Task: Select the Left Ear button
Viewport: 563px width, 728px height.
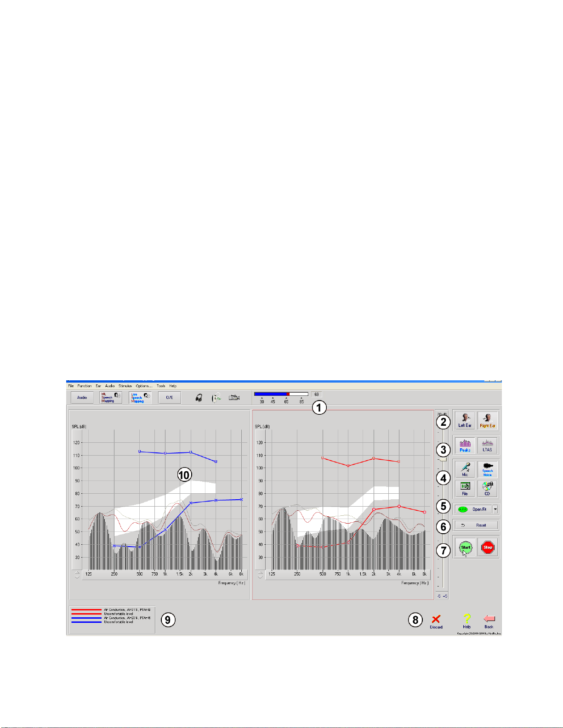Action: (465, 420)
